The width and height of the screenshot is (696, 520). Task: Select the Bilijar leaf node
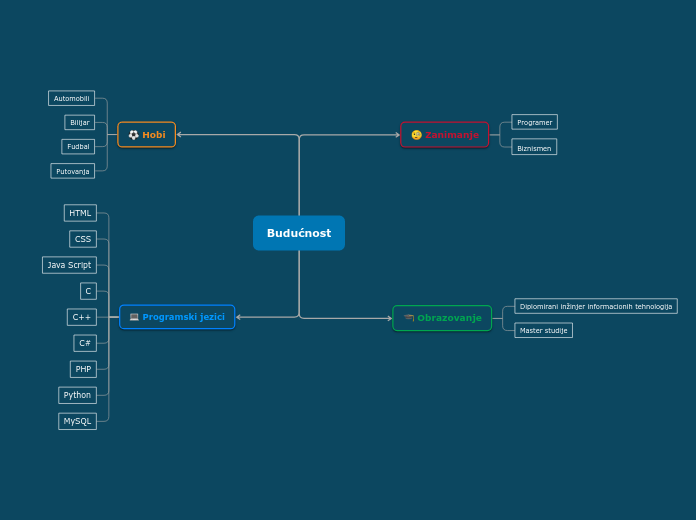point(80,123)
